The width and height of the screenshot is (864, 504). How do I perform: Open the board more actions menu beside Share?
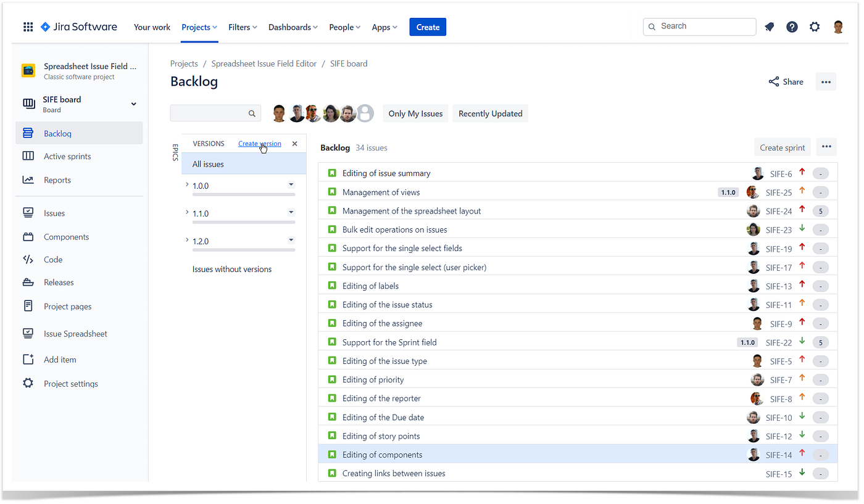(826, 81)
